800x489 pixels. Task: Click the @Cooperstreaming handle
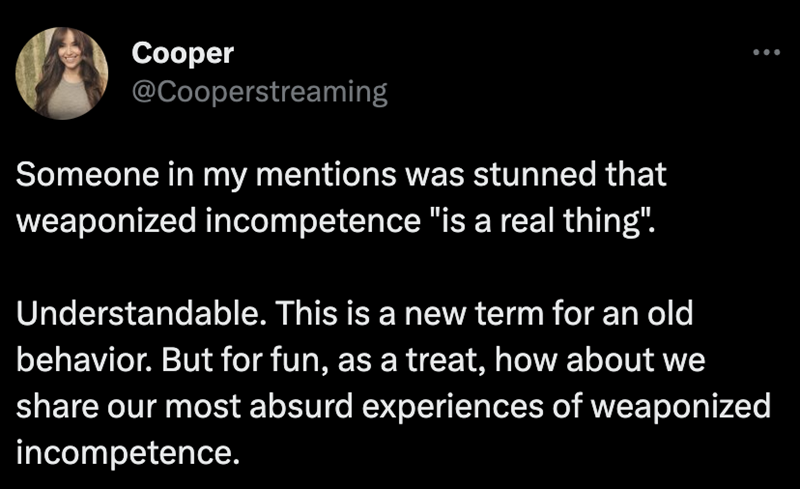point(259,92)
